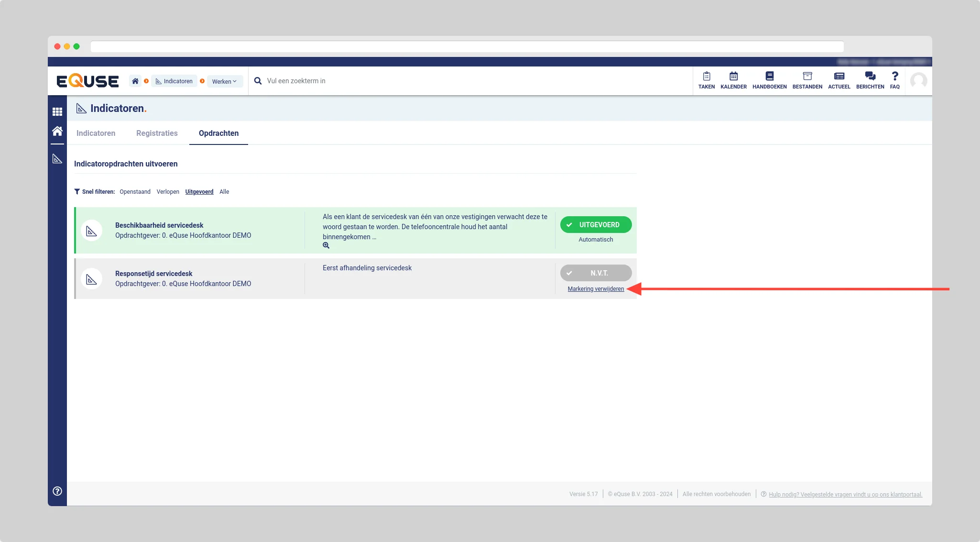Screen dimensions: 980x542
Task: Click the FAQ question mark icon
Action: (x=895, y=80)
